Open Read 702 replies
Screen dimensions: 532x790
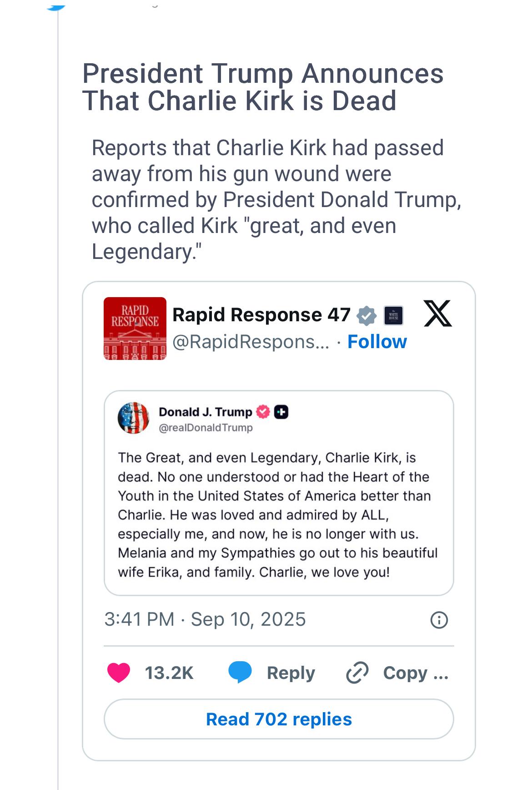(x=279, y=719)
